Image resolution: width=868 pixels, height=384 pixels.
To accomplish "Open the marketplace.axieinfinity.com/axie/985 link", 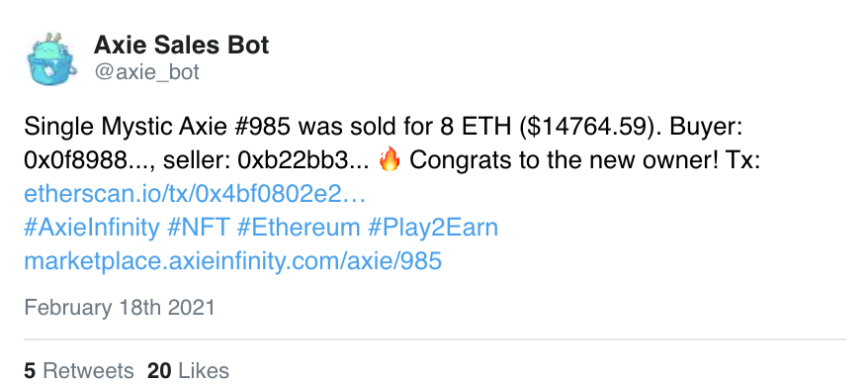I will 233,261.
